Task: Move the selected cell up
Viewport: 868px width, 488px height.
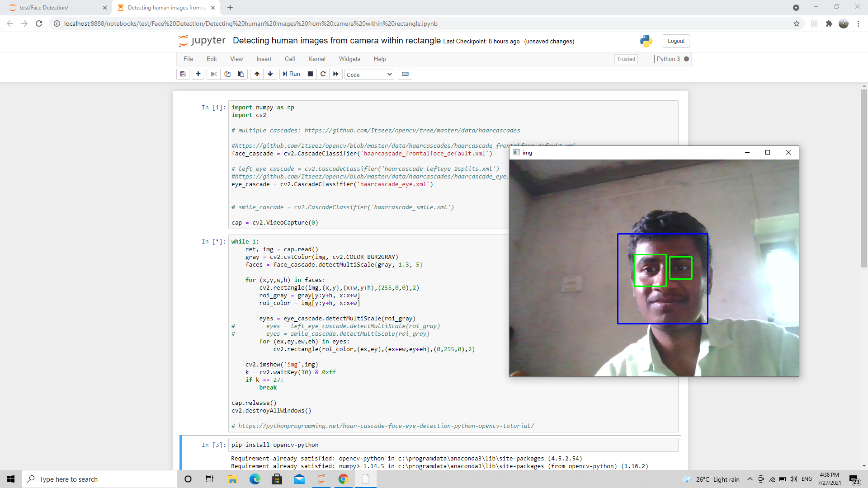Action: click(256, 74)
